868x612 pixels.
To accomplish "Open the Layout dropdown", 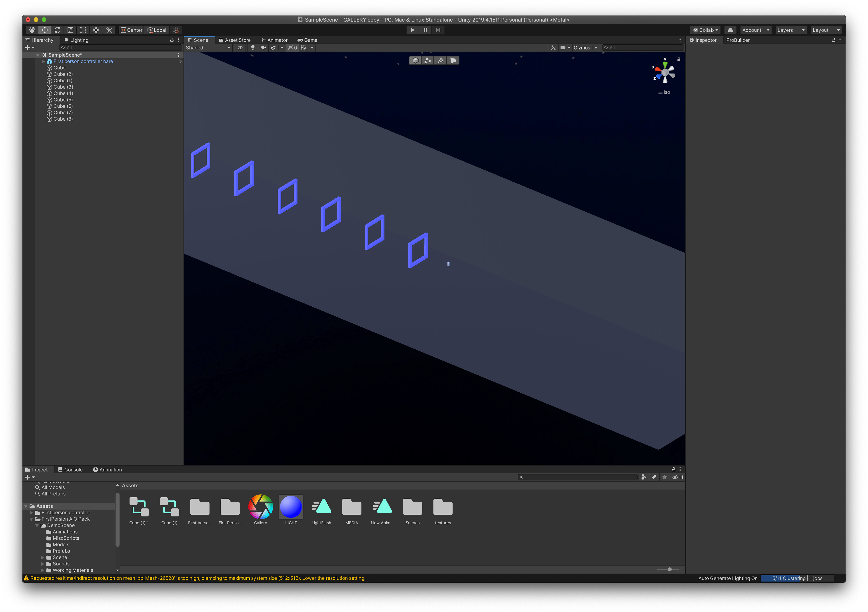I will 826,30.
